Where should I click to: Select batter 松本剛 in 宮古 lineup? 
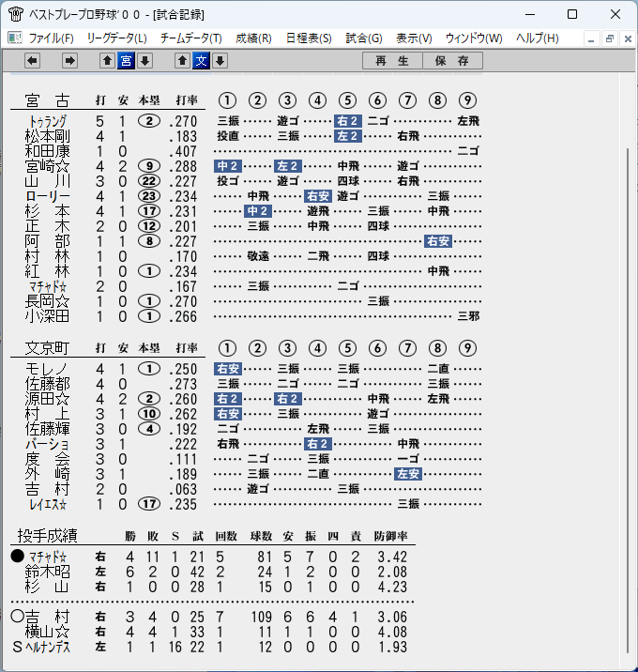(47, 136)
